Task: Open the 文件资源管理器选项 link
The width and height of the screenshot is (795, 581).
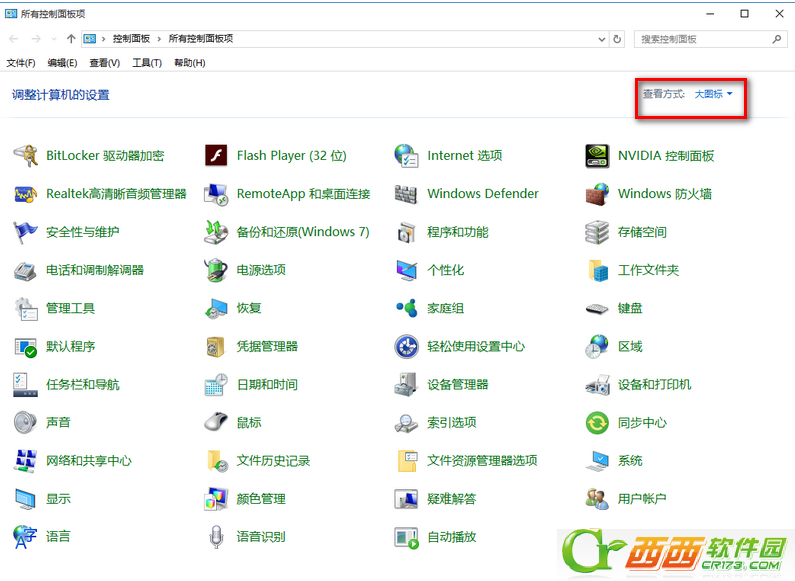Action: [482, 461]
